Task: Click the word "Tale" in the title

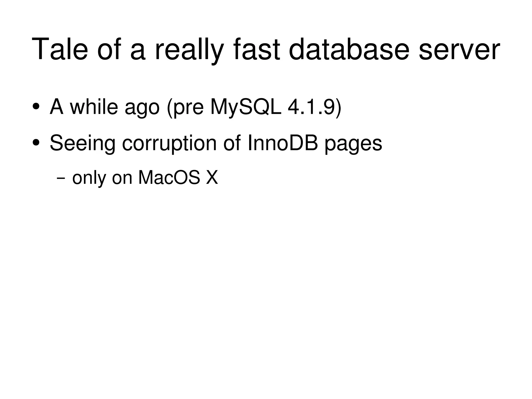Action: pos(60,49)
